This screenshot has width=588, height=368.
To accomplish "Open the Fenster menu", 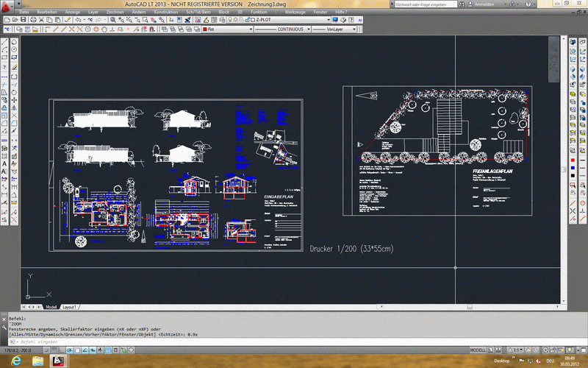I will (320, 12).
